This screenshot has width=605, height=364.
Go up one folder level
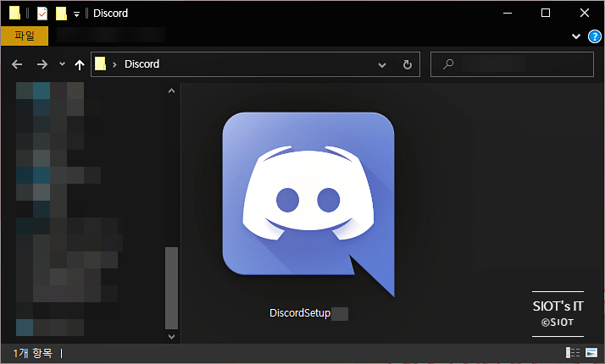tap(80, 65)
